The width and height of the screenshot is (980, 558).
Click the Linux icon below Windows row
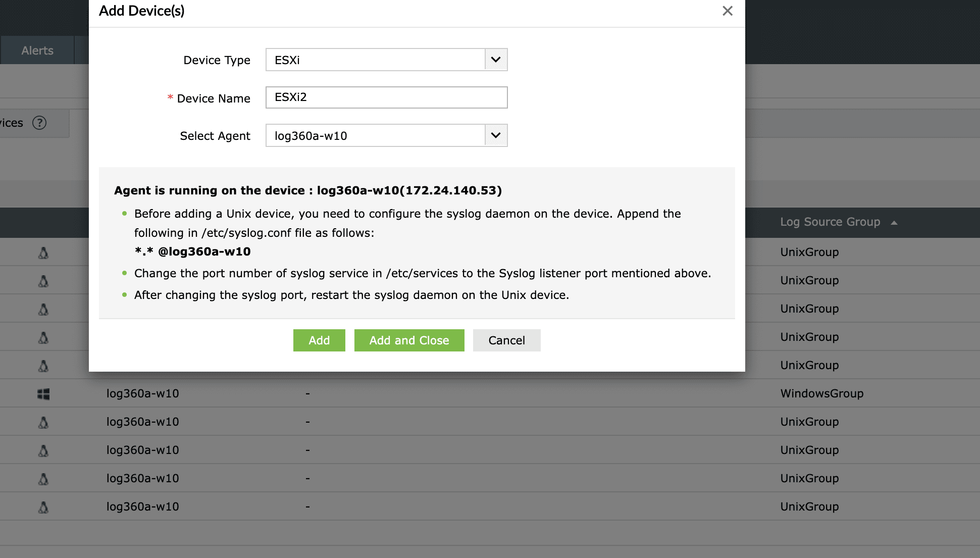pos(43,422)
